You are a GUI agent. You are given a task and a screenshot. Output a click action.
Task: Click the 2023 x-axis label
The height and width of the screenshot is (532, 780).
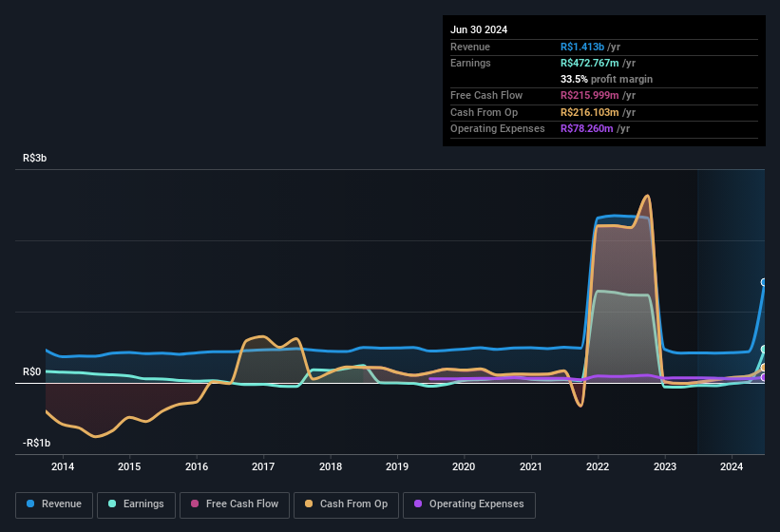(665, 466)
